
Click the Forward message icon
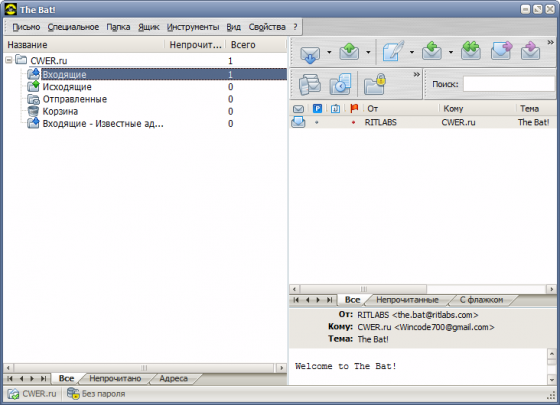pos(501,51)
